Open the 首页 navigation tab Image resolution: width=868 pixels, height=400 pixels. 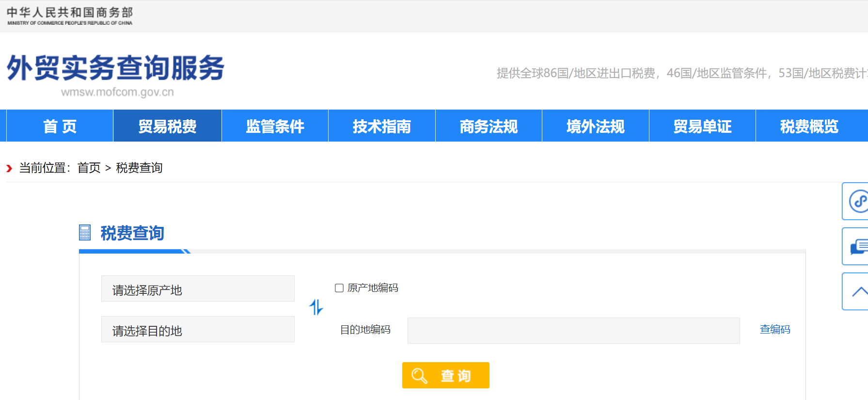click(x=60, y=126)
